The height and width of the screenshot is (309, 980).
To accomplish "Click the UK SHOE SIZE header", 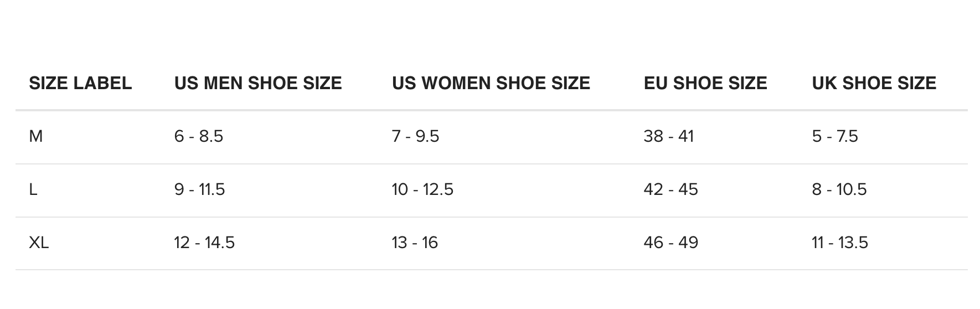I will (x=874, y=83).
